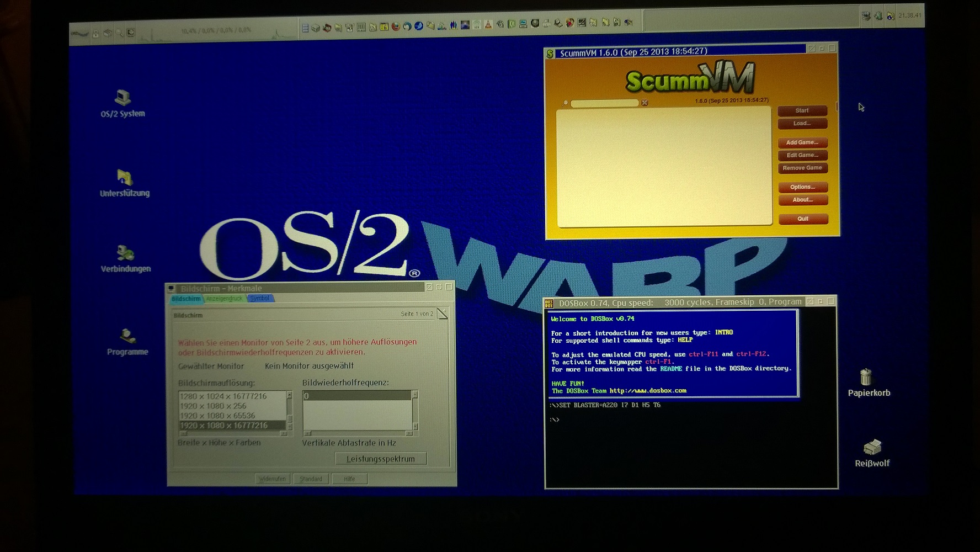The width and height of the screenshot is (980, 552).
Task: Click the refresh rate list scroll-down arrow
Action: pos(415,426)
